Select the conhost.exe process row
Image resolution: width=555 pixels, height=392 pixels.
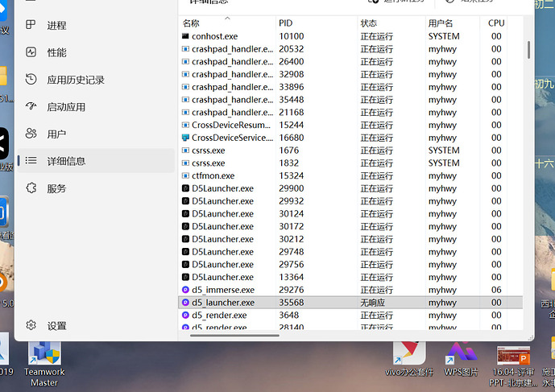350,36
